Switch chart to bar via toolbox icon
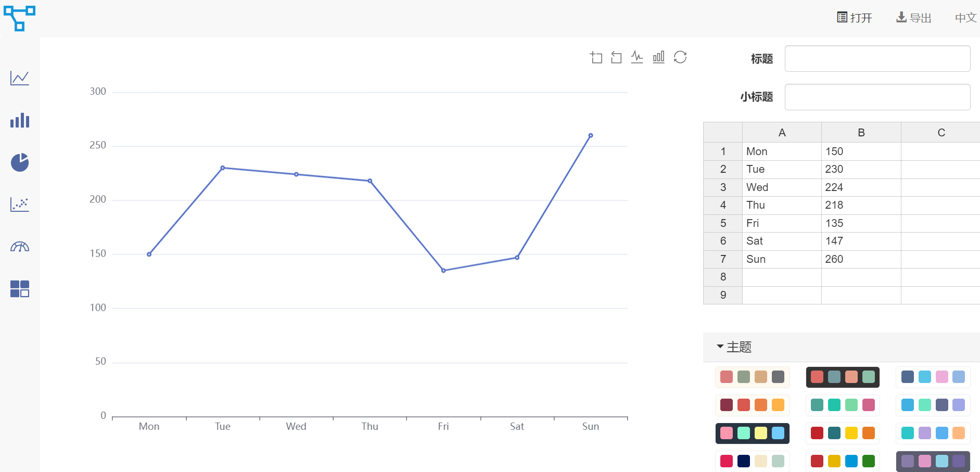Screen dimensions: 980x472 (658, 57)
